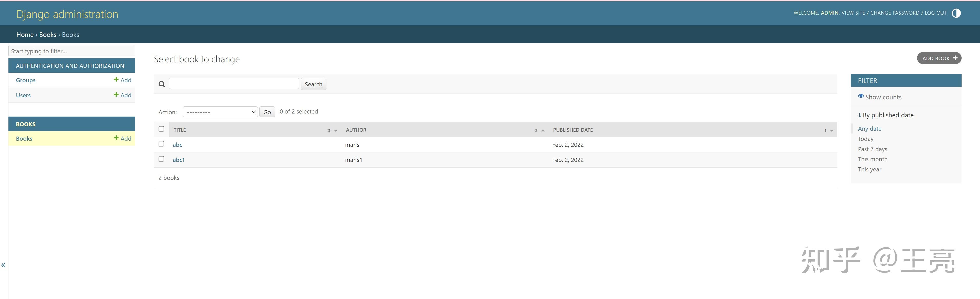
Task: Toggle the light/dark theme icon
Action: point(956,13)
